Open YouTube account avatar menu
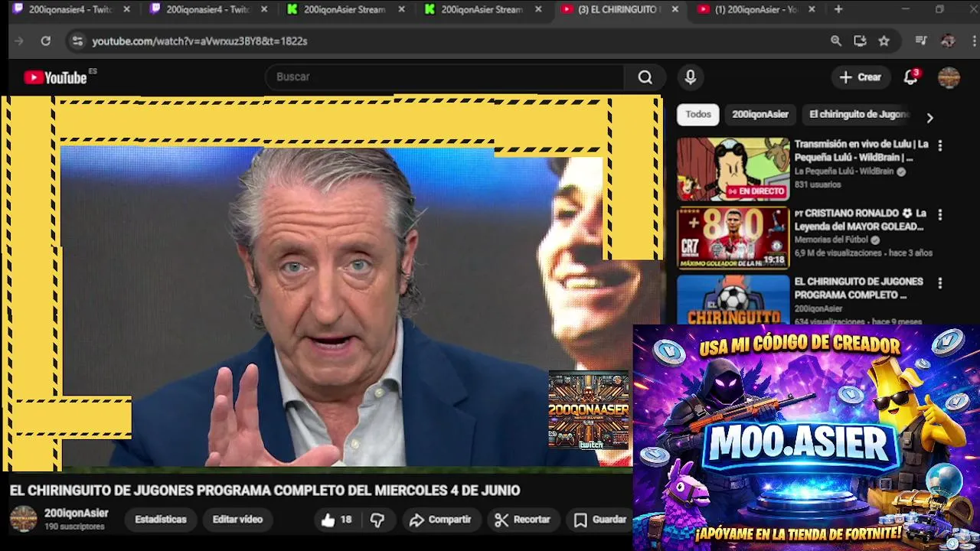This screenshot has width=980, height=551. 949,77
